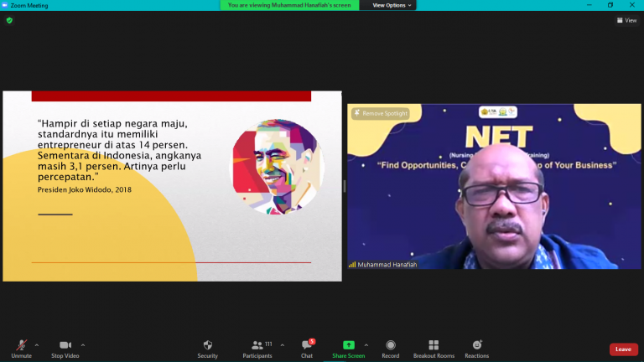Open the Chat panel
The image size is (644, 362).
coord(307,345)
